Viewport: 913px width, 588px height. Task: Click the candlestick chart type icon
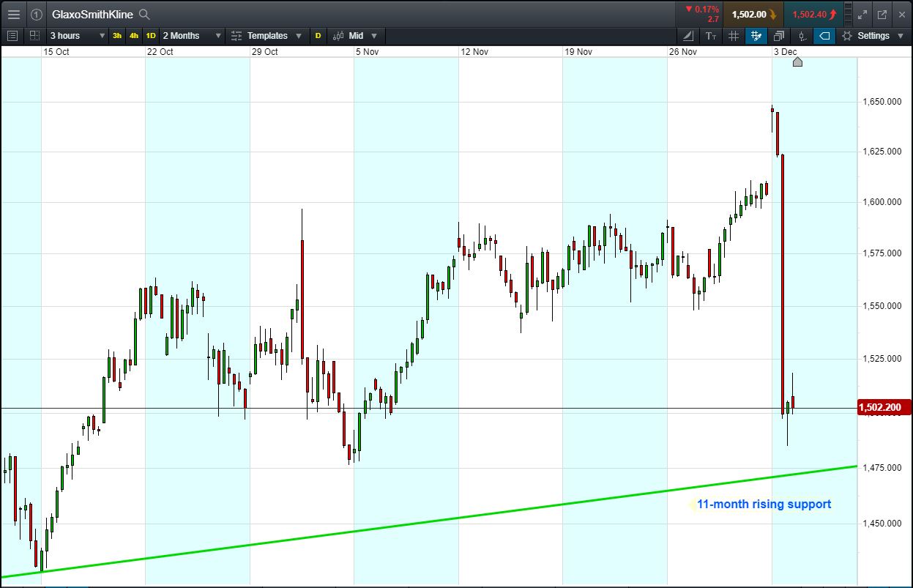tap(338, 35)
